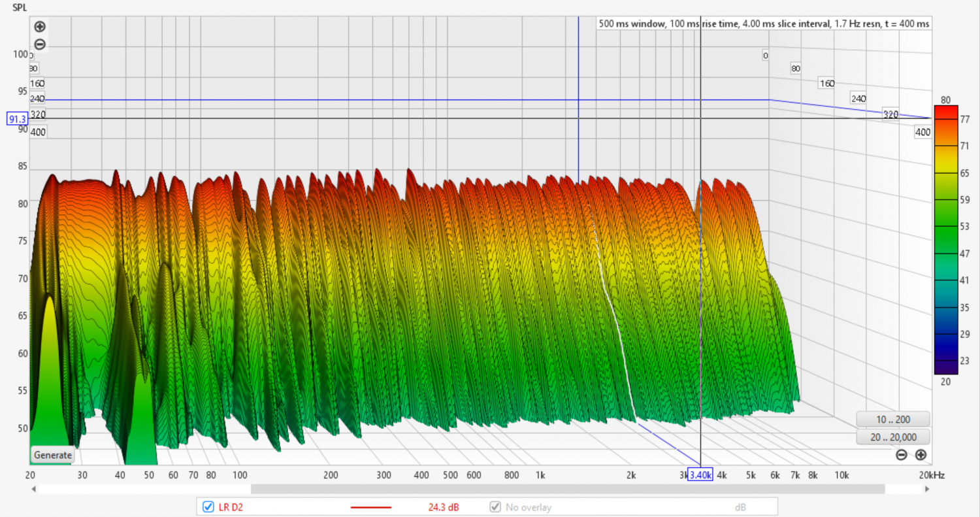Image resolution: width=980 pixels, height=517 pixels.
Task: Set frequency range to 20 .. 20,000
Action: click(x=892, y=437)
